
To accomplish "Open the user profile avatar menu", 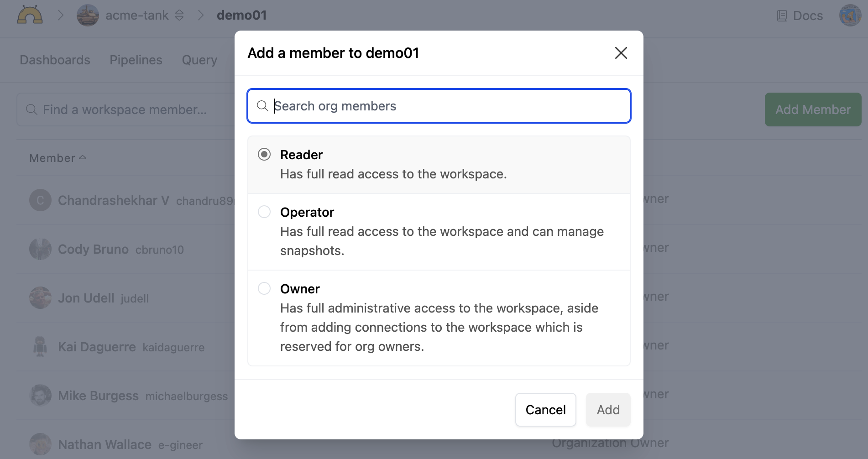I will coord(850,16).
